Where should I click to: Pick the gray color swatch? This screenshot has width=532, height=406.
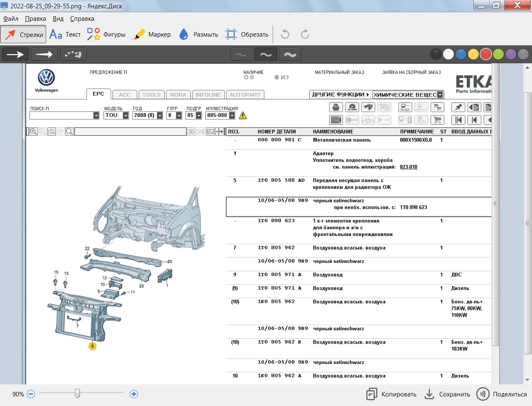coord(523,54)
